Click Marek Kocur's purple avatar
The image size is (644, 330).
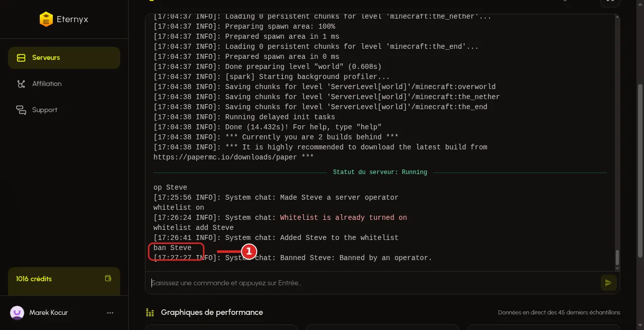[17, 313]
